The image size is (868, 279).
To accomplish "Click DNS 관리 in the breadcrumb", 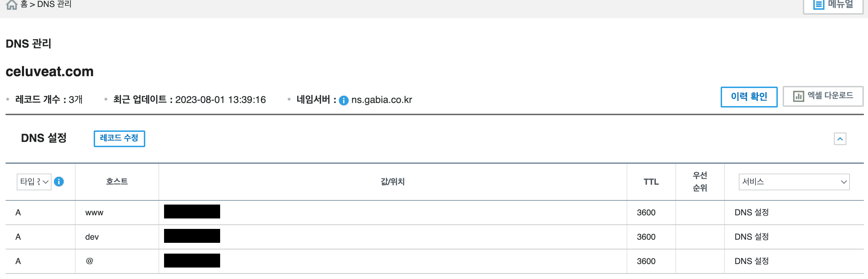I will coord(54,5).
